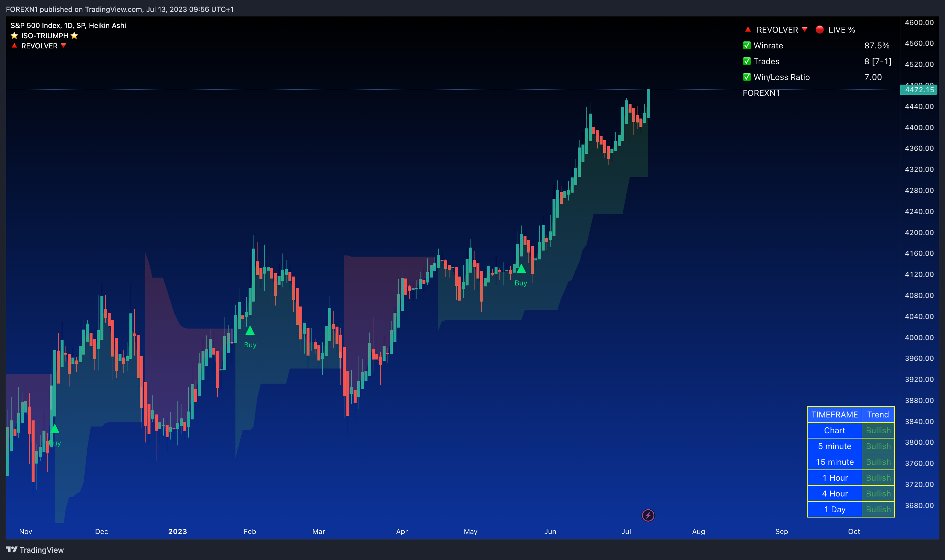Click the TIMEFRAME header cell
Image resolution: width=945 pixels, height=560 pixels.
tap(834, 414)
